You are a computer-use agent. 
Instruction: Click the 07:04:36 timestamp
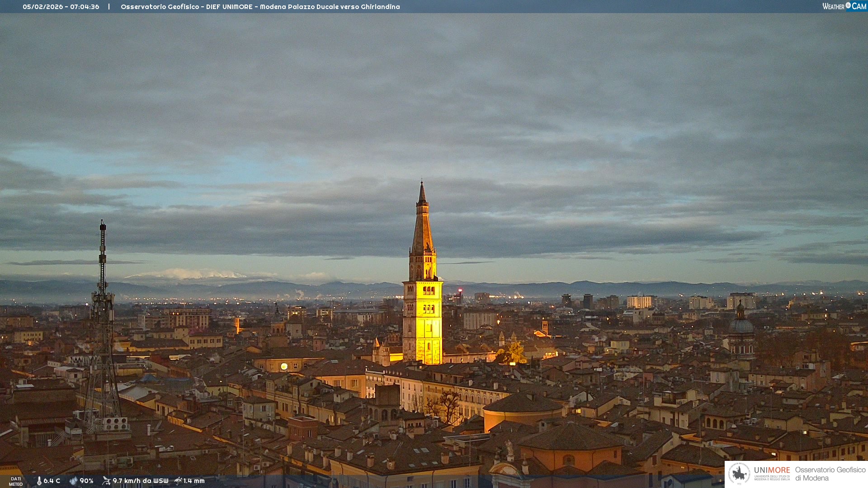tap(85, 7)
